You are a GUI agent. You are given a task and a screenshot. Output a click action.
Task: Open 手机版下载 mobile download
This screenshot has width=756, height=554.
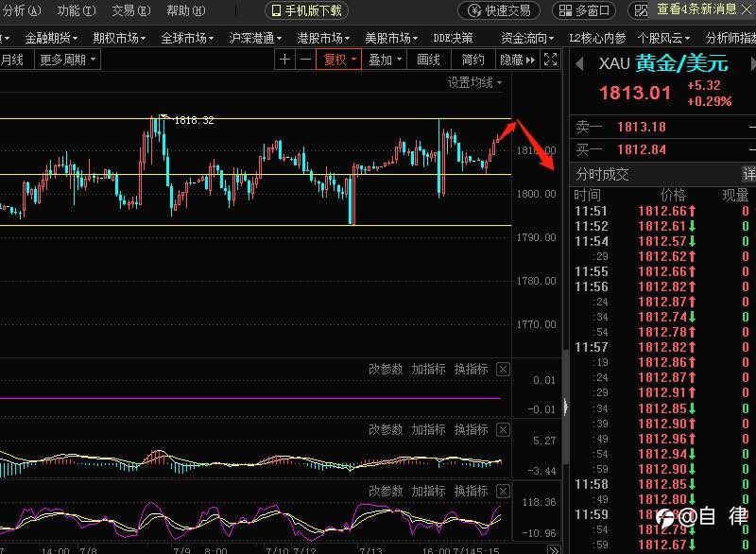click(x=306, y=10)
